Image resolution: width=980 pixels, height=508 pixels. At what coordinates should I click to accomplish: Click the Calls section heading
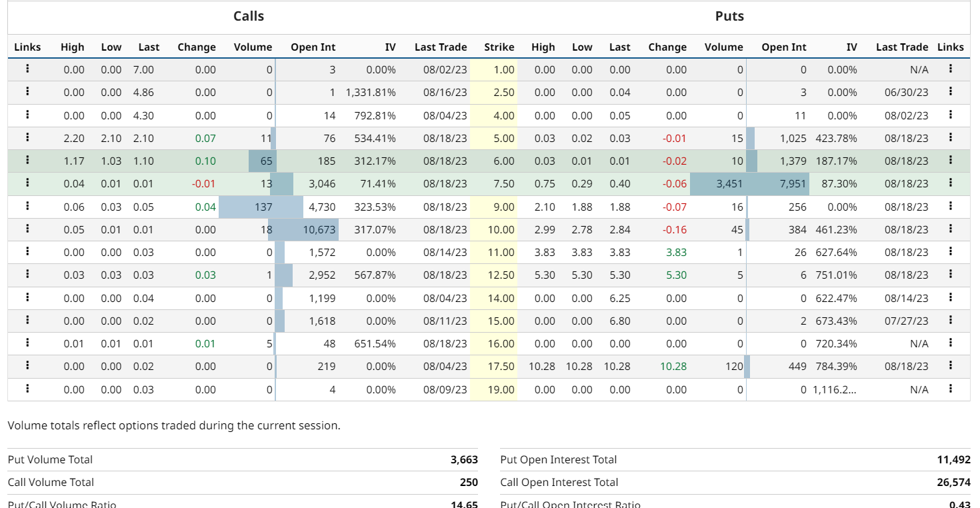(249, 16)
